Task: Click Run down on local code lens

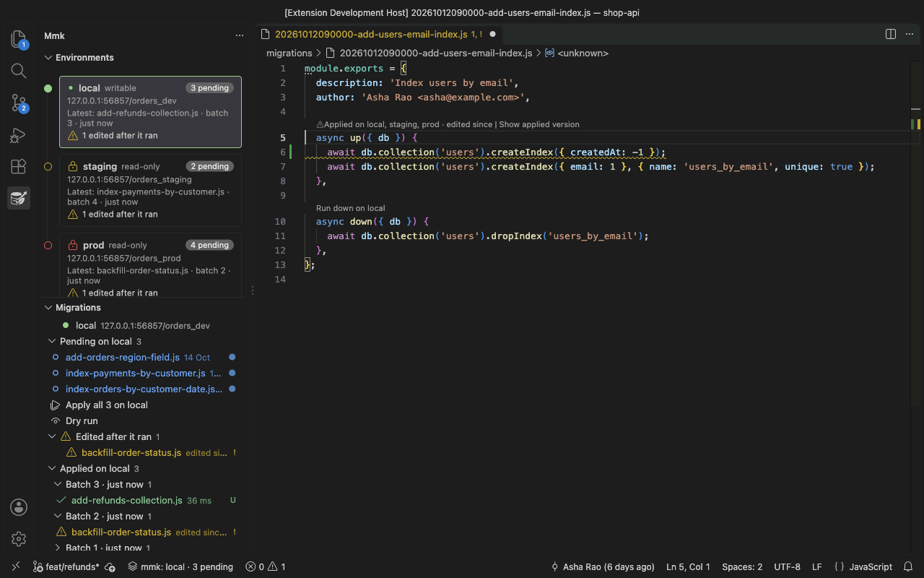Action: (351, 208)
